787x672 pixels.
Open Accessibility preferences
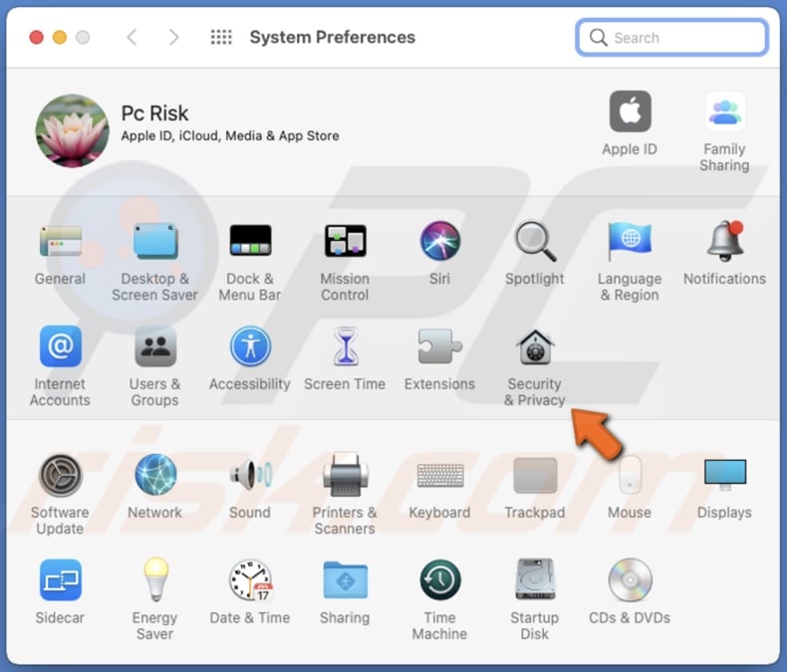click(x=250, y=348)
